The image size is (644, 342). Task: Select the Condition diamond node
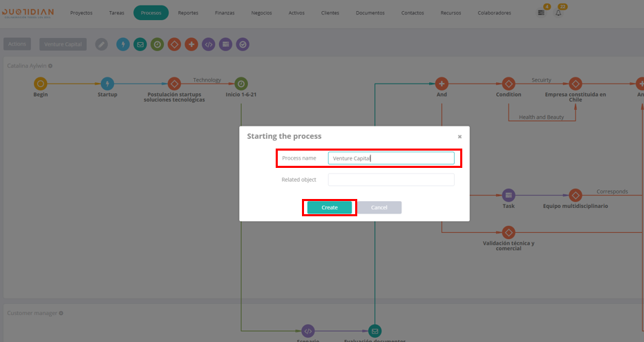pos(509,84)
